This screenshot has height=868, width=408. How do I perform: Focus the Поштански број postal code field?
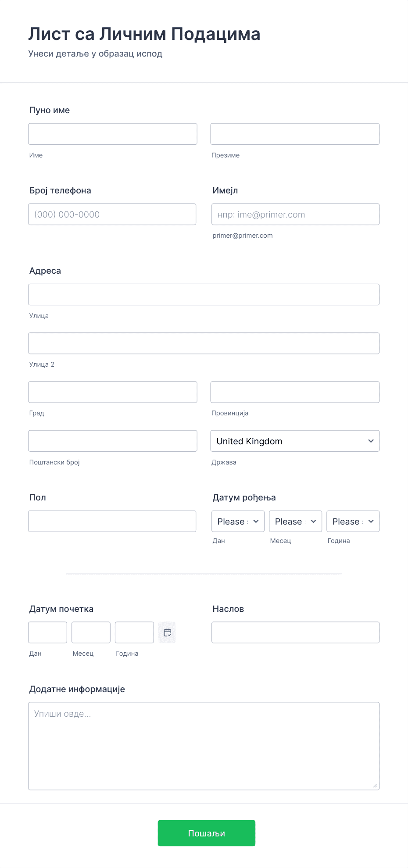(113, 441)
